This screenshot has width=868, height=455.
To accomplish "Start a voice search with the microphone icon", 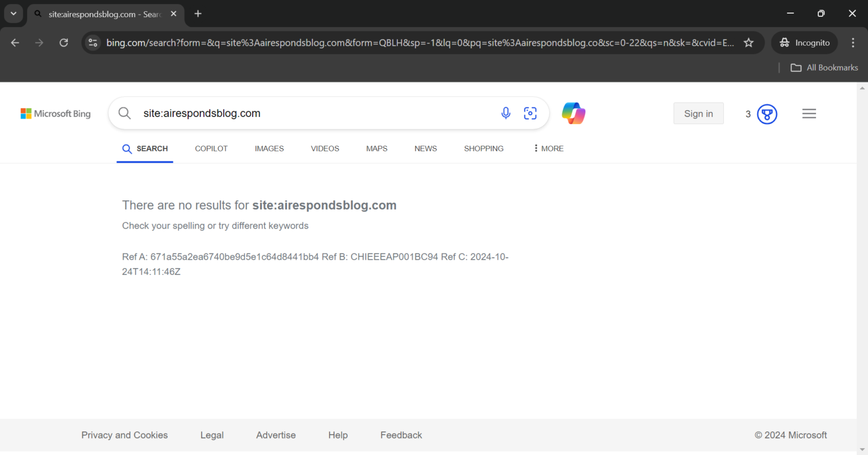I will [x=506, y=113].
